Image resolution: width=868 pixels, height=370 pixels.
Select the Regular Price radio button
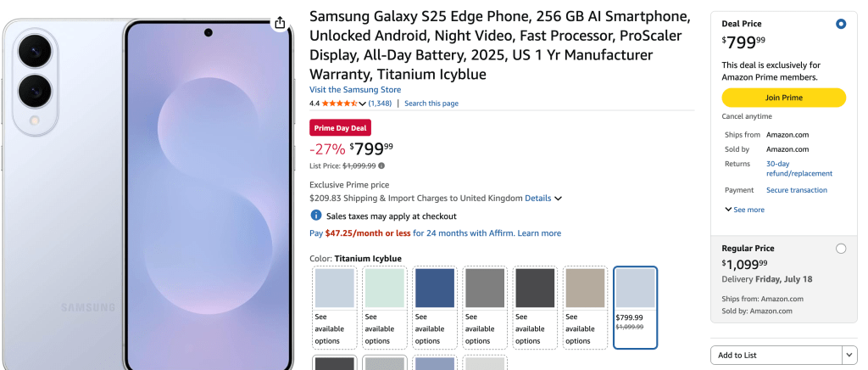(840, 249)
